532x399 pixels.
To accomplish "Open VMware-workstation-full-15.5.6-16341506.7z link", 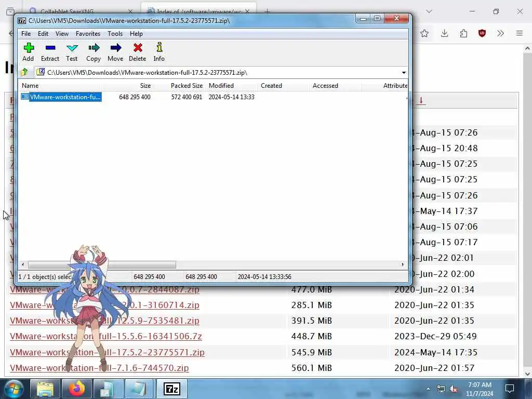I will 106,336.
